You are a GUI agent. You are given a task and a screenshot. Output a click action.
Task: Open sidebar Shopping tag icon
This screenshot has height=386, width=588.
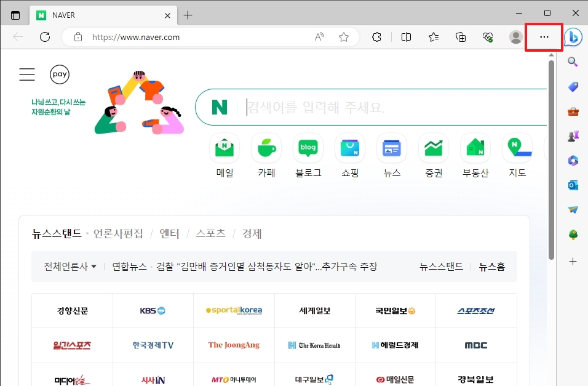573,87
